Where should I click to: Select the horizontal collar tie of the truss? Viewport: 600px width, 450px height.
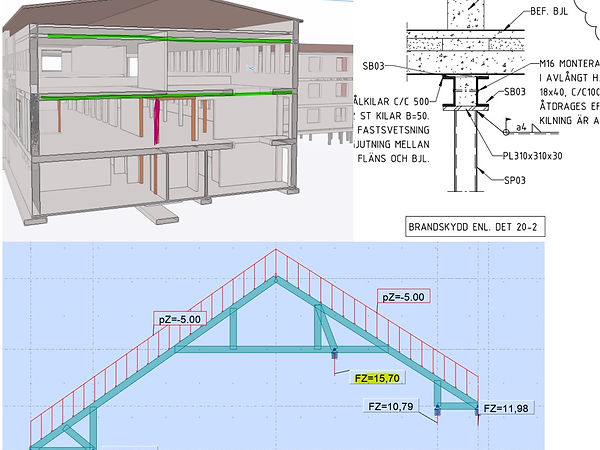[281, 349]
